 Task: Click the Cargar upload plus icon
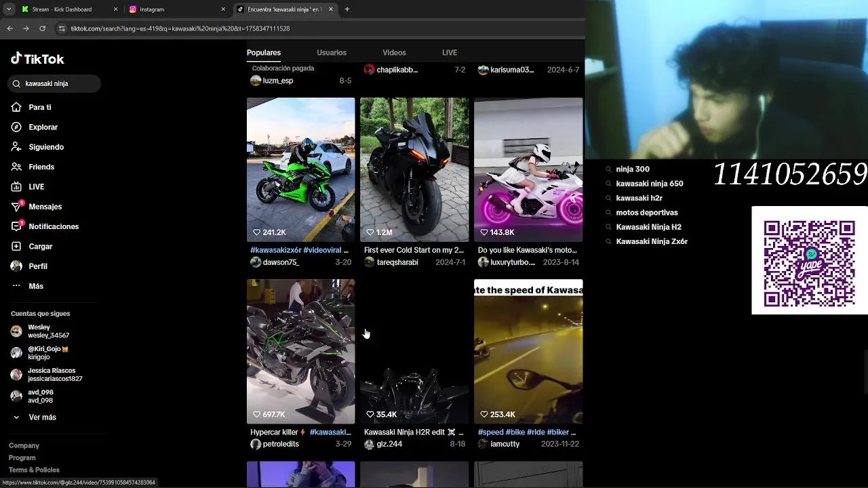tap(16, 246)
